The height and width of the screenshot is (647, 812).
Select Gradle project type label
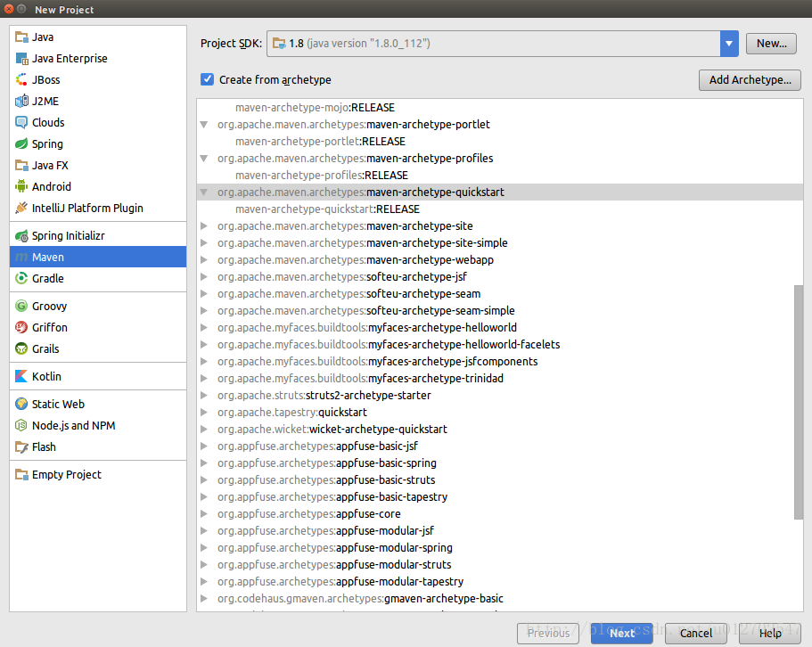coord(47,278)
